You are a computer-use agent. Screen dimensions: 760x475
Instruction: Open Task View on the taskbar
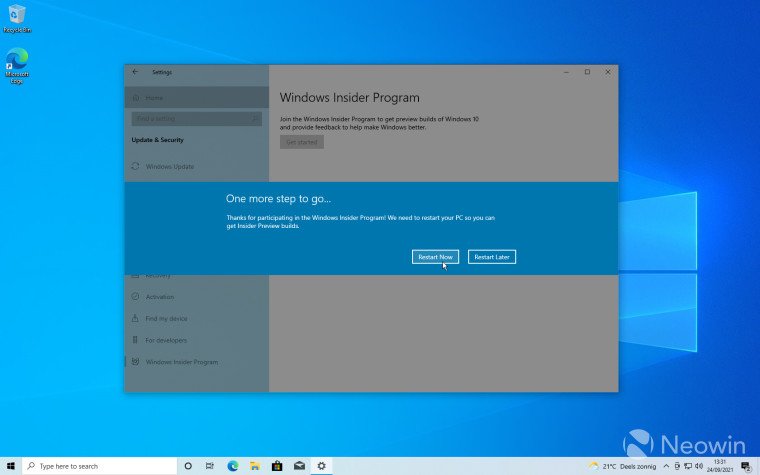pyautogui.click(x=210, y=466)
